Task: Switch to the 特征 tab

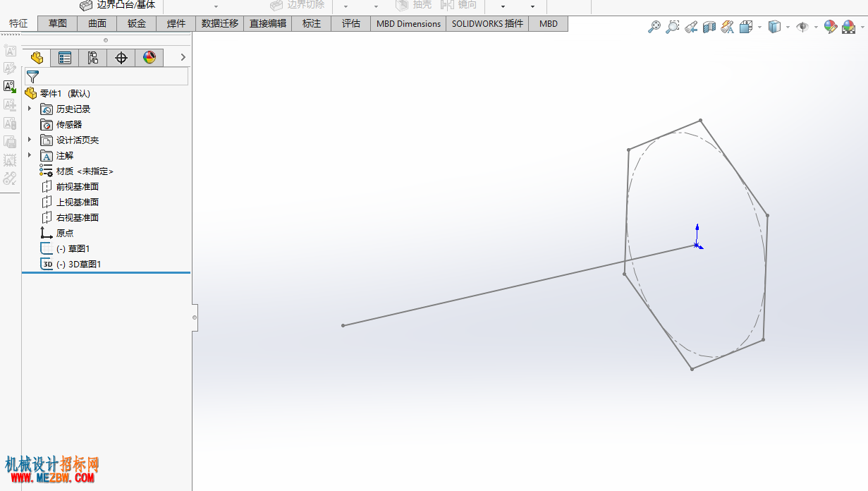Action: 18,23
